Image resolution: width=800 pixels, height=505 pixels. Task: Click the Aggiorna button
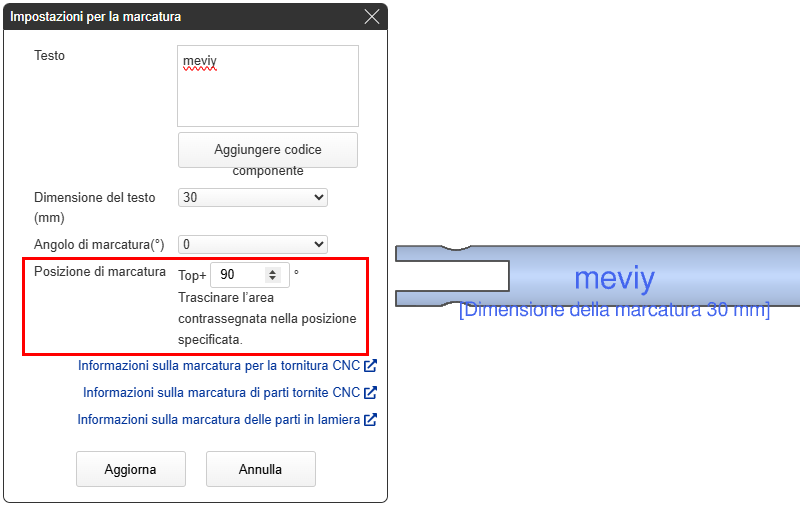[131, 469]
